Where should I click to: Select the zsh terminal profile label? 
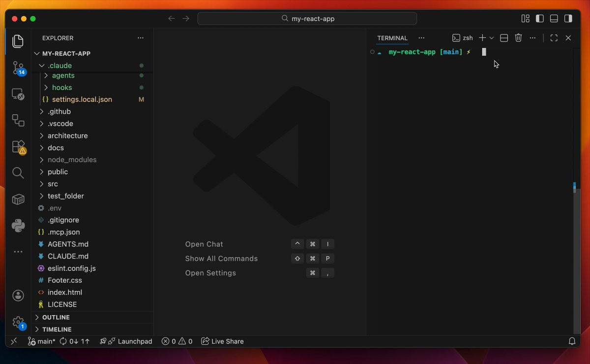[463, 38]
